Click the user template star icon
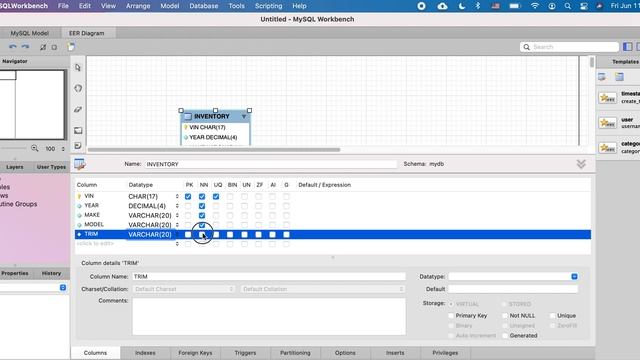The width and height of the screenshot is (640, 360). click(607, 123)
